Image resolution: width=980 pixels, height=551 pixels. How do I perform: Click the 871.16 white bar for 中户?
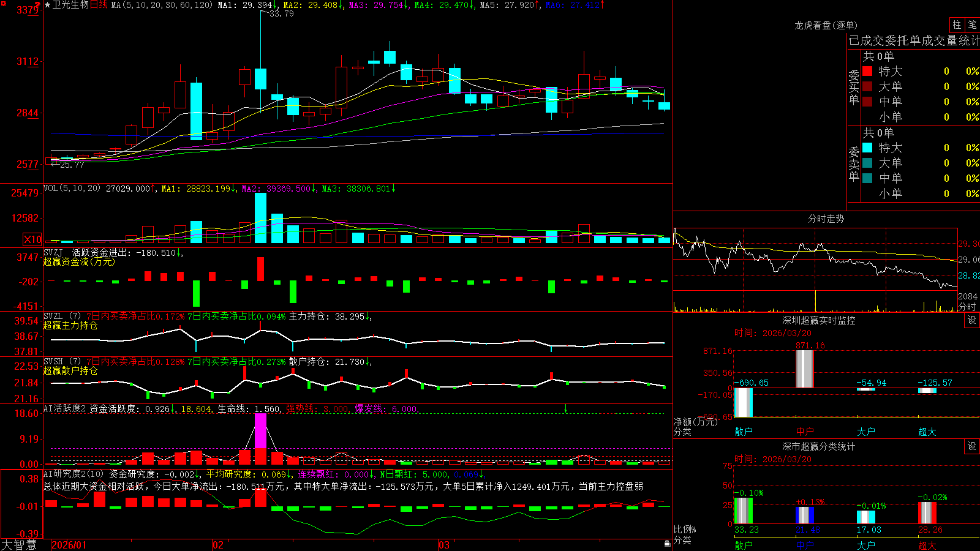point(805,369)
